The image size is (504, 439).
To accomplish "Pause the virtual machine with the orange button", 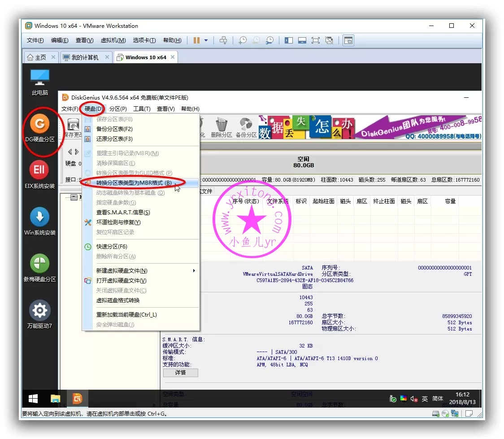I will pos(196,40).
